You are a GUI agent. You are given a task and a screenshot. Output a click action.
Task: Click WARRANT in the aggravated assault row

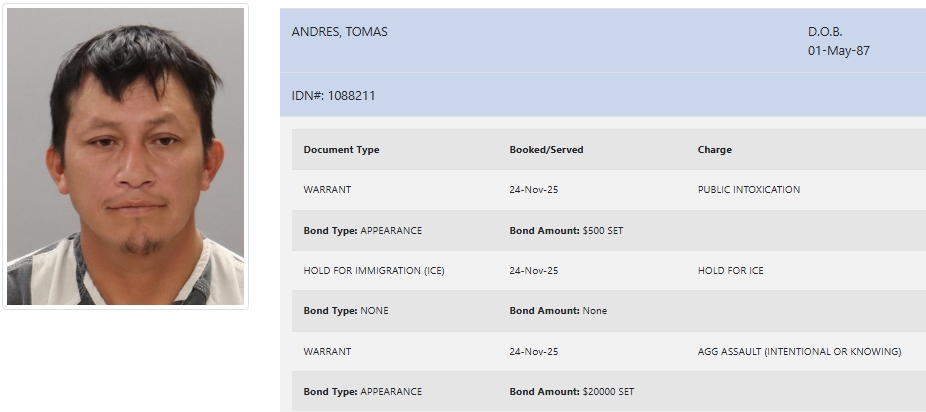tap(327, 352)
